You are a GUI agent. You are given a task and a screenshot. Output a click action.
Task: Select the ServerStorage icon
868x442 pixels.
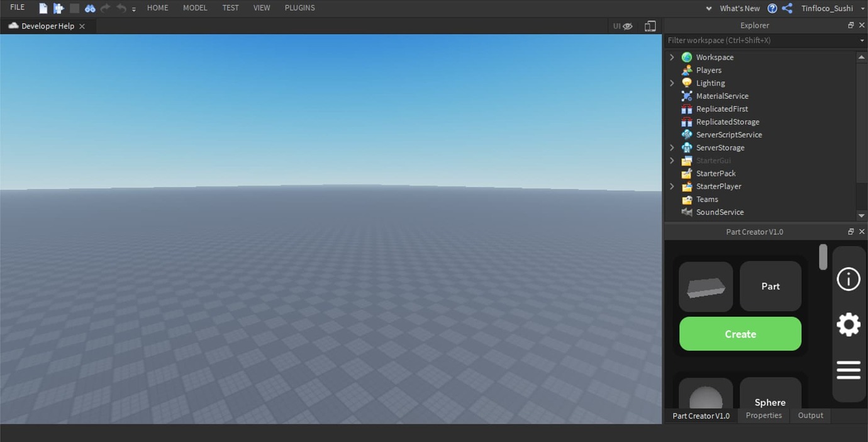click(x=687, y=147)
